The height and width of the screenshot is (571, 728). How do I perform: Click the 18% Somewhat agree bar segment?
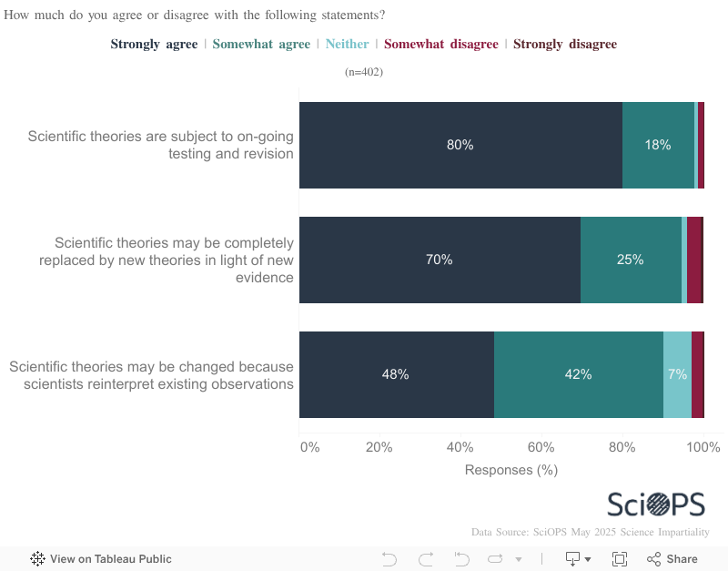point(658,145)
